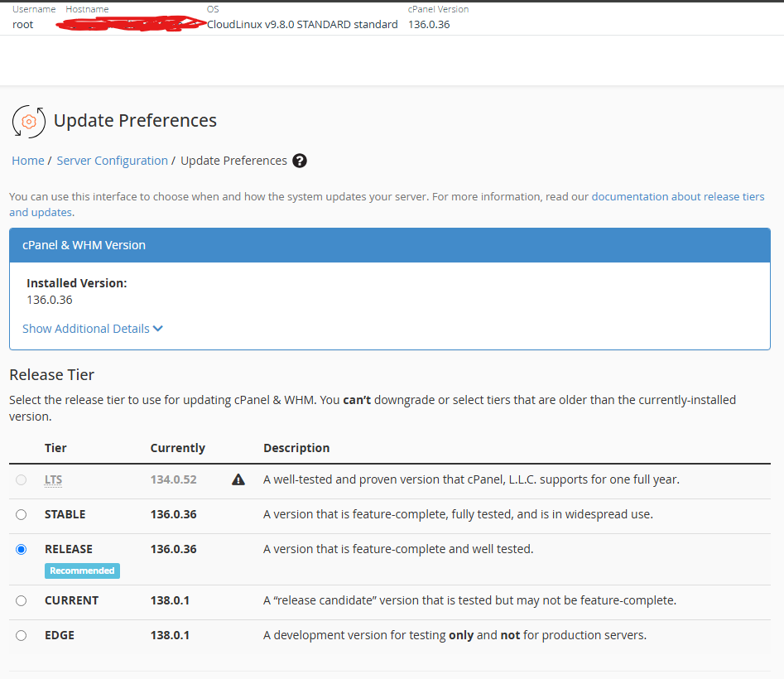784x679 pixels.
Task: Click the STABLE tier label
Action: pyautogui.click(x=65, y=514)
